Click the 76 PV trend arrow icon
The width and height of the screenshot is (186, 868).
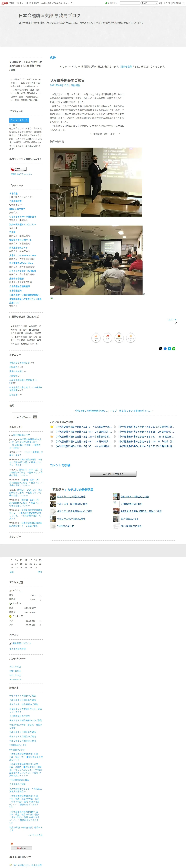click(41, 595)
